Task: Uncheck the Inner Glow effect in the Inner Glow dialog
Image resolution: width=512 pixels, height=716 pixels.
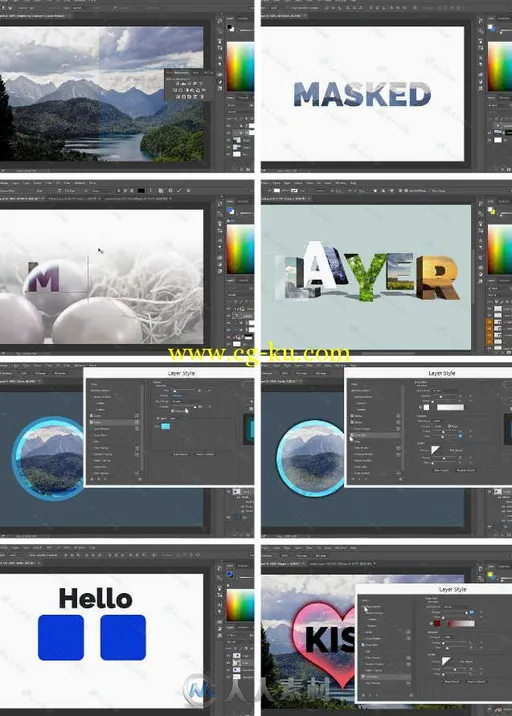Action: tap(352, 435)
